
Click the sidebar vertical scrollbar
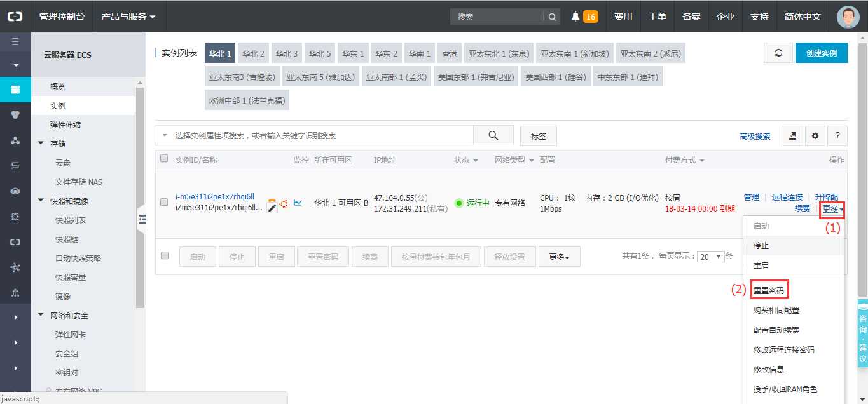tap(140, 197)
